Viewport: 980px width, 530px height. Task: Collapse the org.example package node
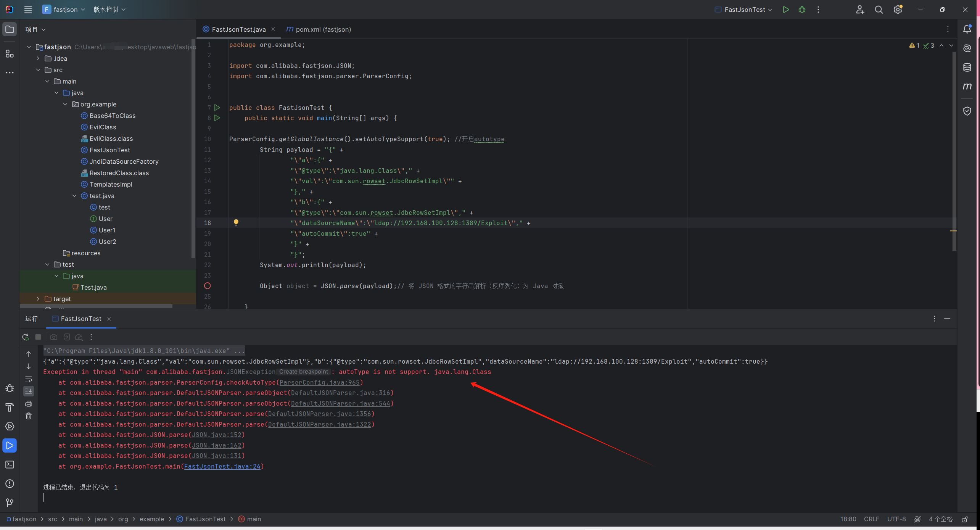[65, 104]
